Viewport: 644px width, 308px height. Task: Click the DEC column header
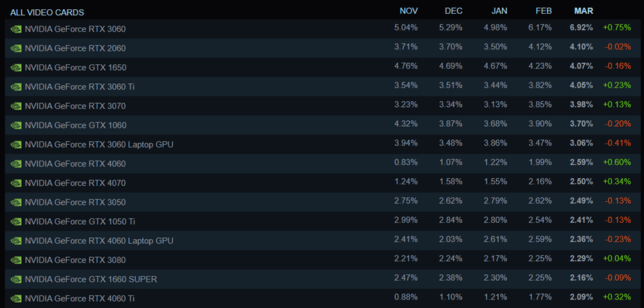pyautogui.click(x=454, y=11)
